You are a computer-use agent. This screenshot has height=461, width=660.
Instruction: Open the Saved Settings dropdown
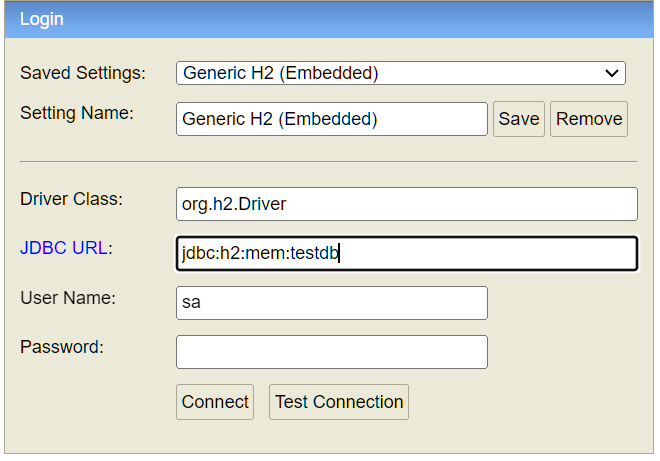coord(401,73)
